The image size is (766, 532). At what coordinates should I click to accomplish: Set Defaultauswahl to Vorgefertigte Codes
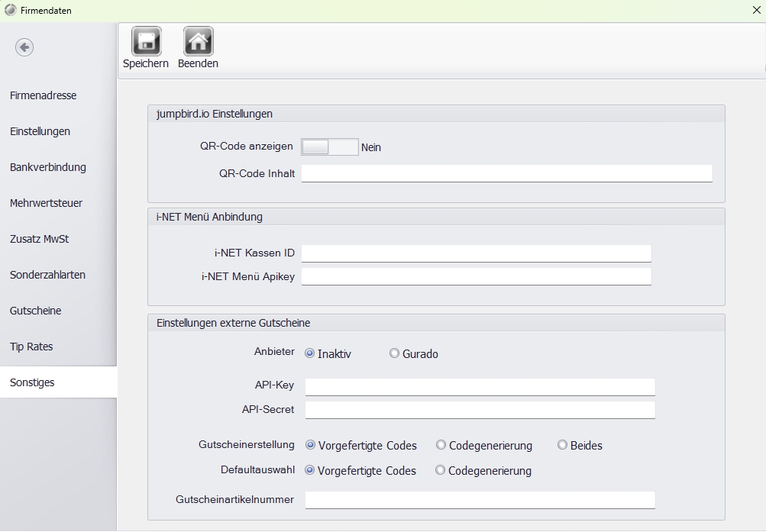pos(310,470)
